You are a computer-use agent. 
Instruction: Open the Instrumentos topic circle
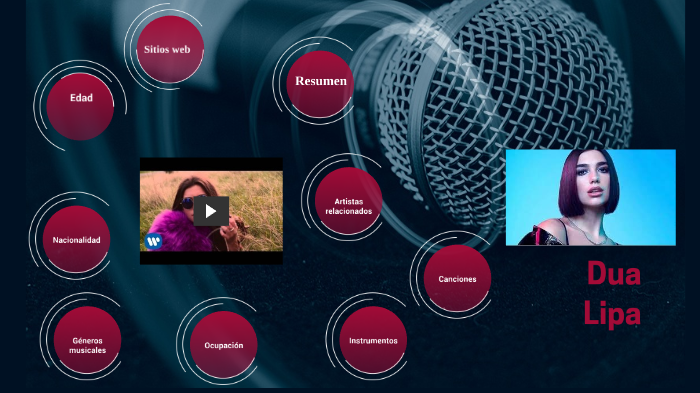(x=373, y=340)
